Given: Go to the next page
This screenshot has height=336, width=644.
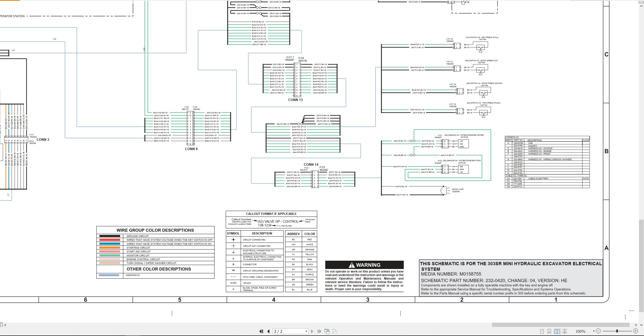Looking at the screenshot, I should click(312, 331).
